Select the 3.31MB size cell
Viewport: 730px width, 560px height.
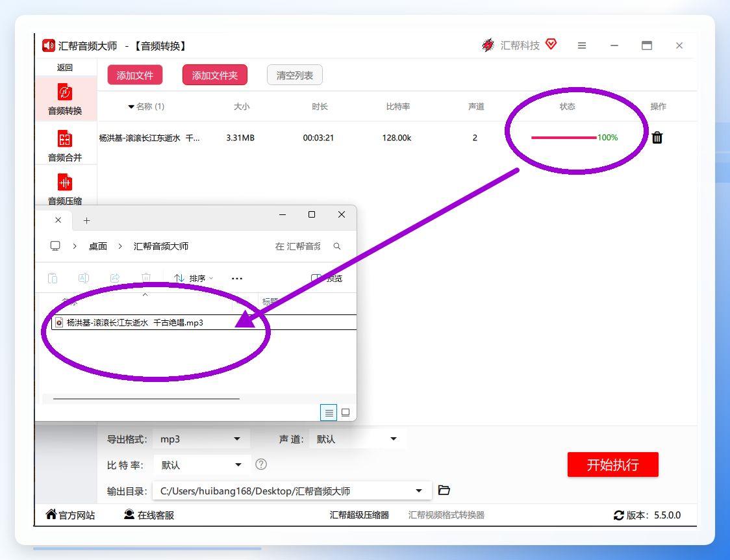coord(240,138)
